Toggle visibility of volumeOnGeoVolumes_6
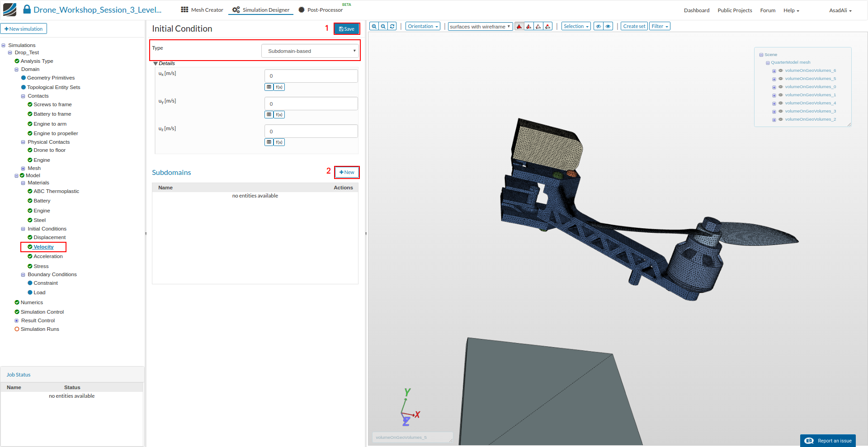This screenshot has width=868, height=447. point(781,71)
